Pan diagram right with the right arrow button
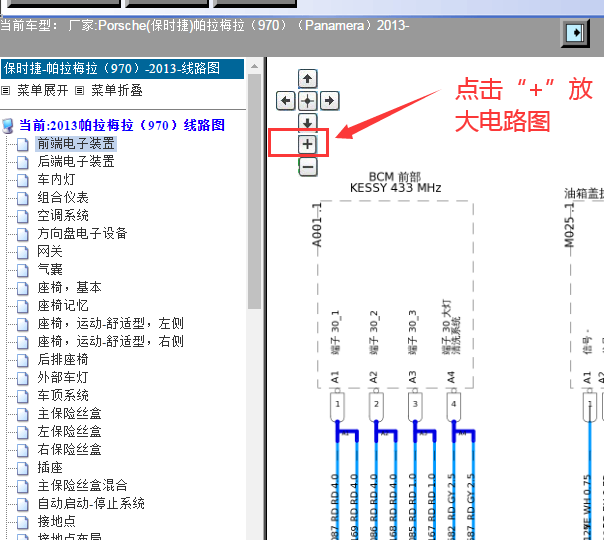This screenshot has width=604, height=540. click(x=329, y=101)
